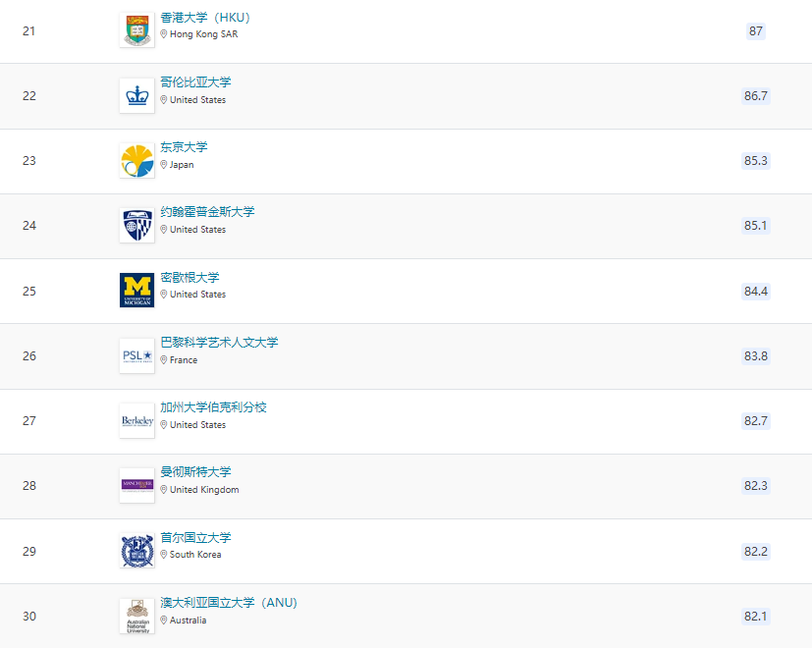
Task: Click the 加州大学伯克利分校 link
Action: click(x=212, y=406)
